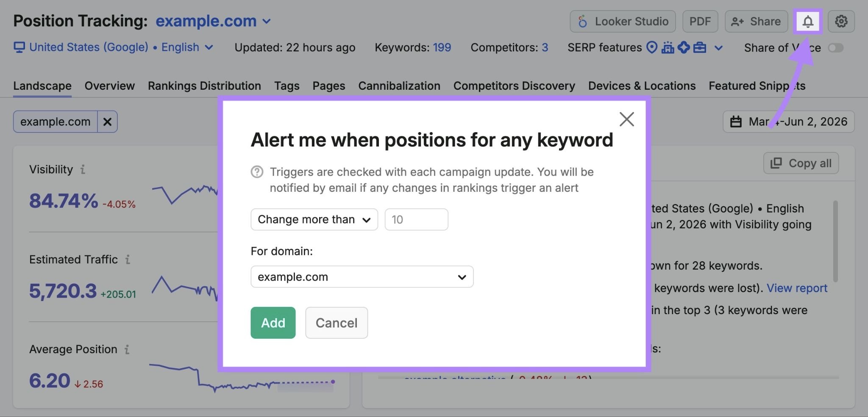The height and width of the screenshot is (417, 868).
Task: Click the Share button
Action: click(x=756, y=21)
